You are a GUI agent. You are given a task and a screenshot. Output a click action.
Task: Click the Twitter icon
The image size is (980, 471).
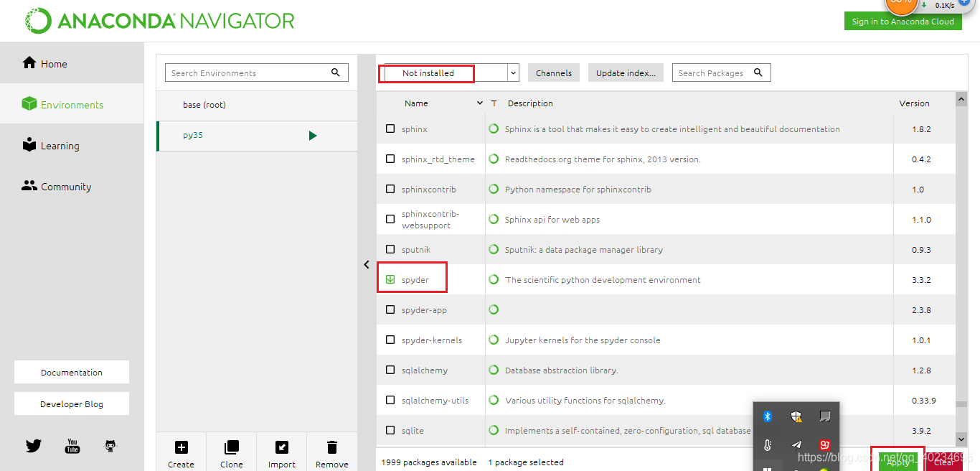point(34,446)
